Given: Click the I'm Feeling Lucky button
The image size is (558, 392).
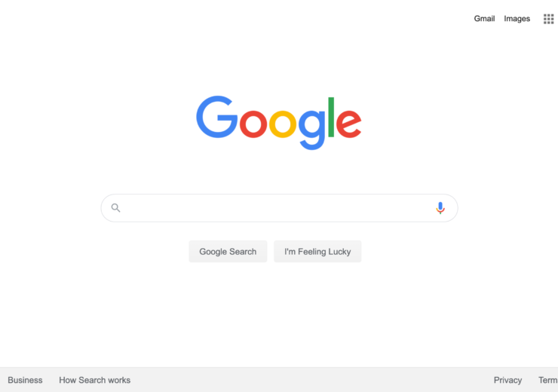Looking at the screenshot, I should click(x=317, y=252).
